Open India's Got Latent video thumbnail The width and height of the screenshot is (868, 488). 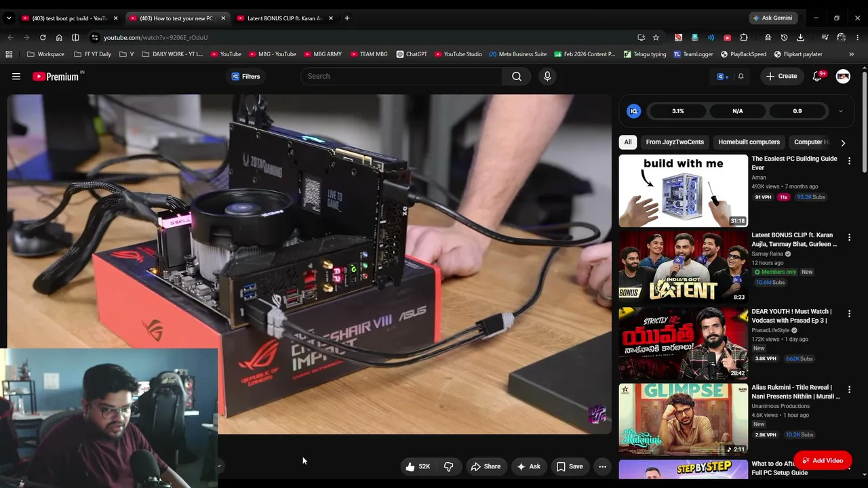click(683, 267)
